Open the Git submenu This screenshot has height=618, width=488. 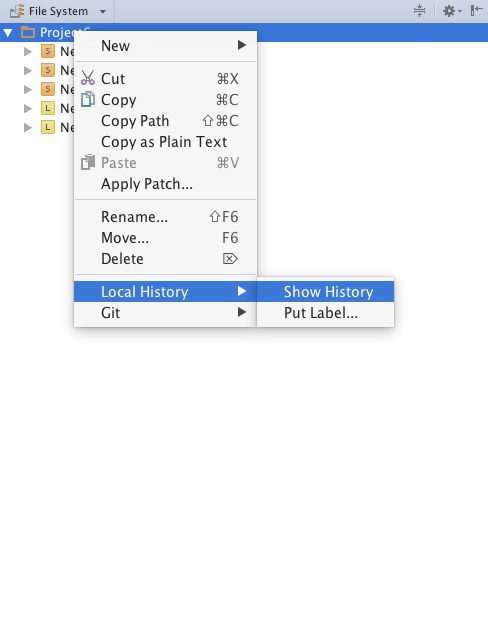(165, 313)
